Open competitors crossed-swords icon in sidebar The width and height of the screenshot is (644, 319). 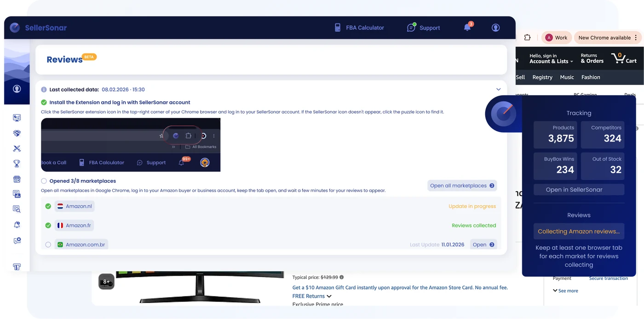pos(17,148)
